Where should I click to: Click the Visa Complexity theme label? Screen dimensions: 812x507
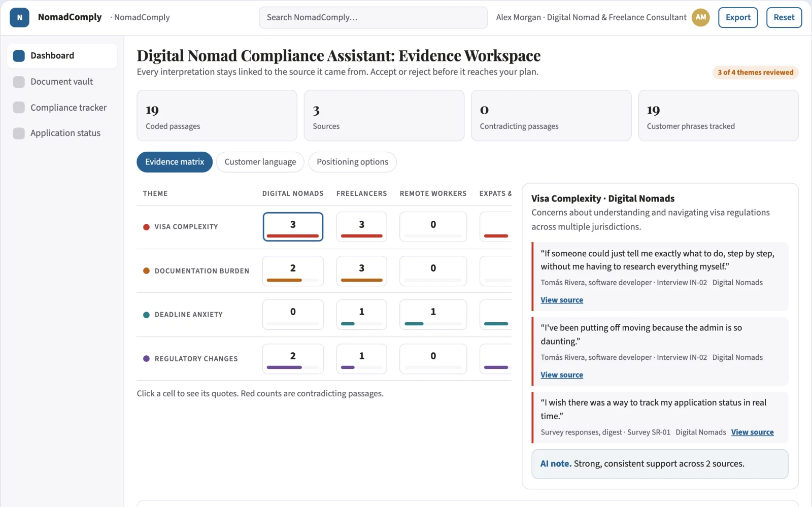(x=186, y=227)
